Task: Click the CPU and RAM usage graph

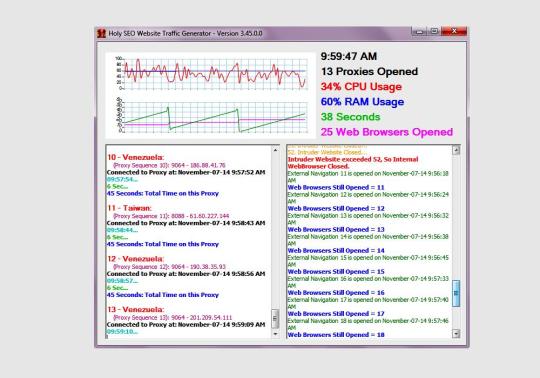Action: (x=211, y=74)
